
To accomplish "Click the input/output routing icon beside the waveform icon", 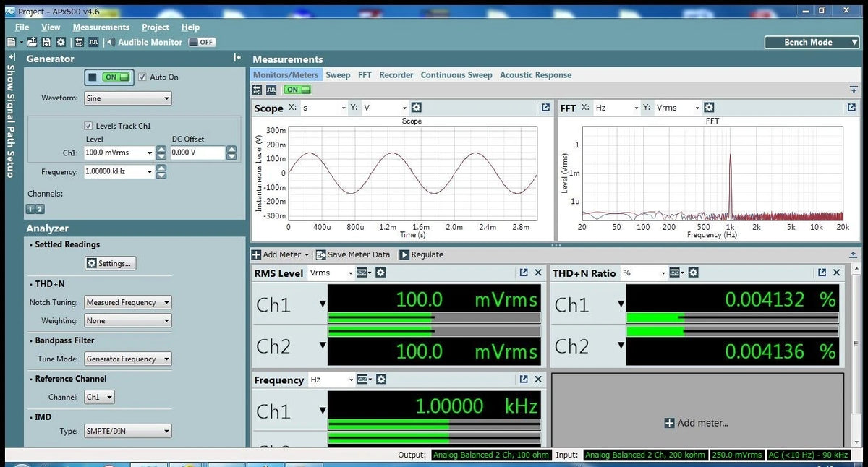I will click(257, 89).
